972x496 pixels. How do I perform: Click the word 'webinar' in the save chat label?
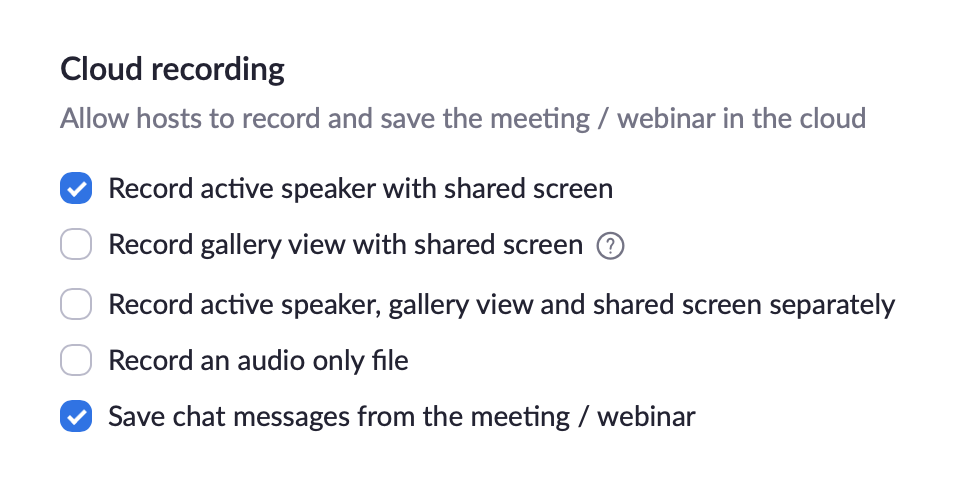click(646, 417)
